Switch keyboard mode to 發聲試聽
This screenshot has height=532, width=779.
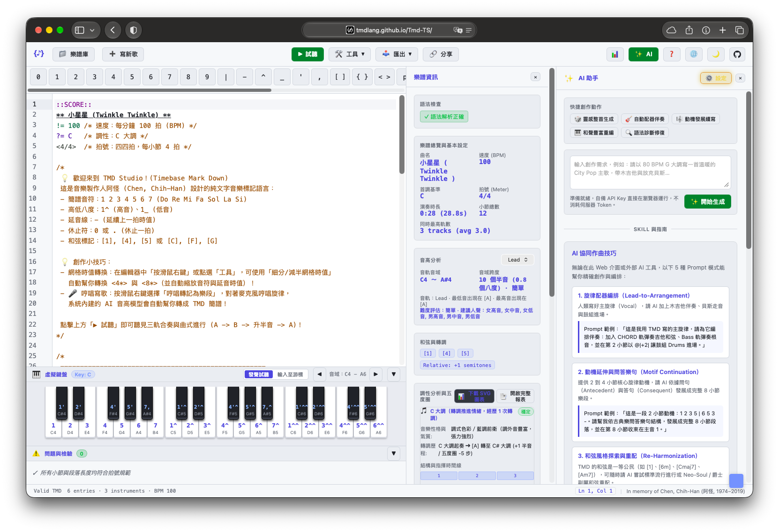coord(259,375)
